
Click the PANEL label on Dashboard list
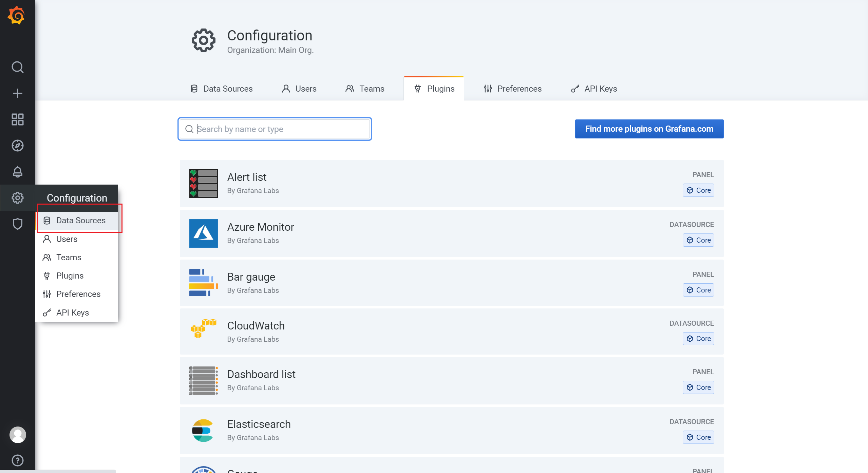tap(703, 372)
